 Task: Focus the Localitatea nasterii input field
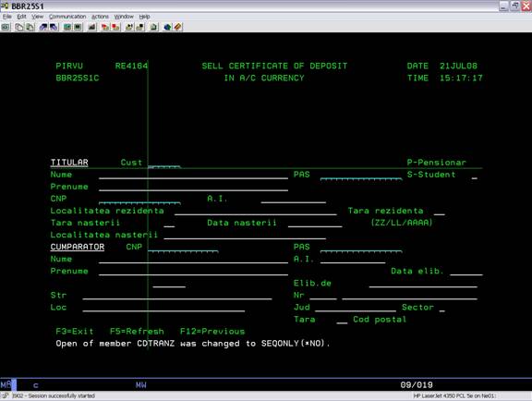click(245, 236)
